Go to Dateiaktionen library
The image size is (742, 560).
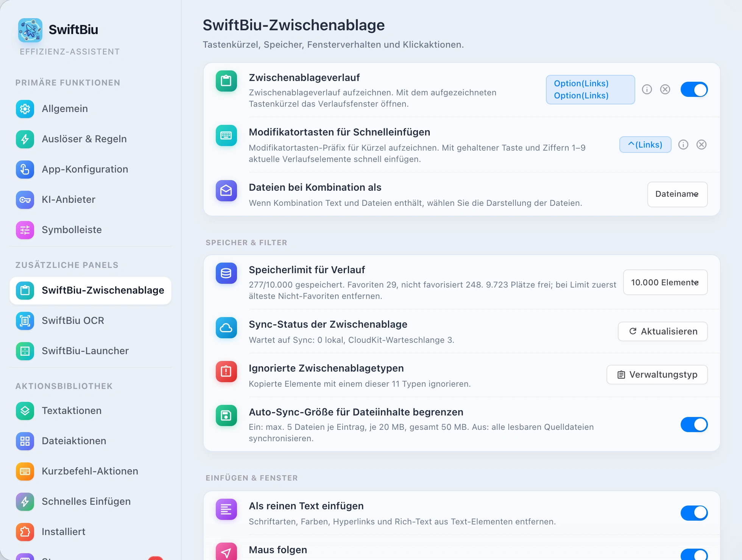pyautogui.click(x=90, y=441)
